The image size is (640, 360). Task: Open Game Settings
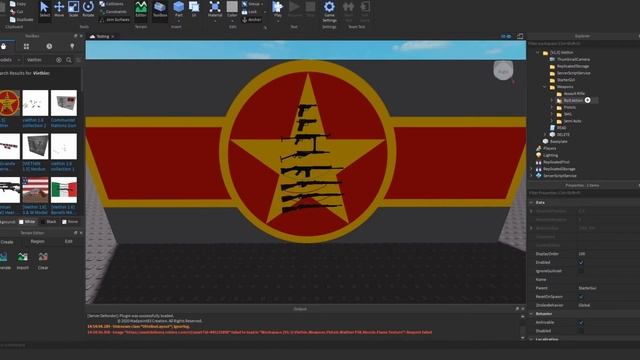tap(329, 11)
